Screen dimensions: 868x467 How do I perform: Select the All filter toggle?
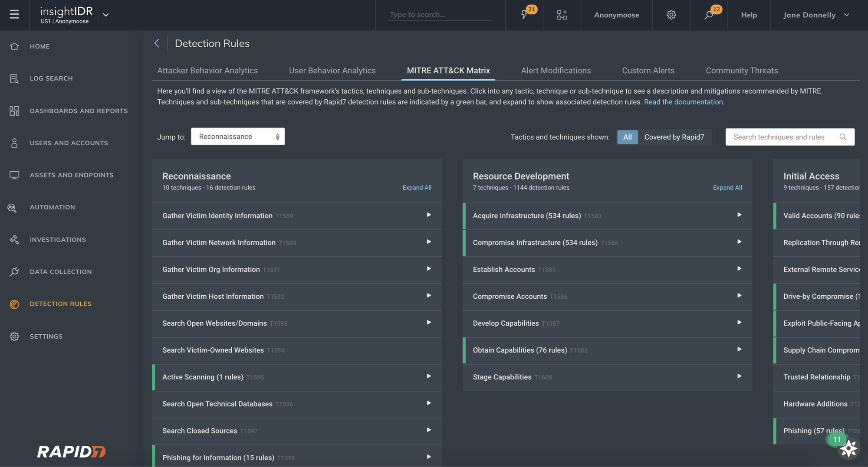[627, 137]
